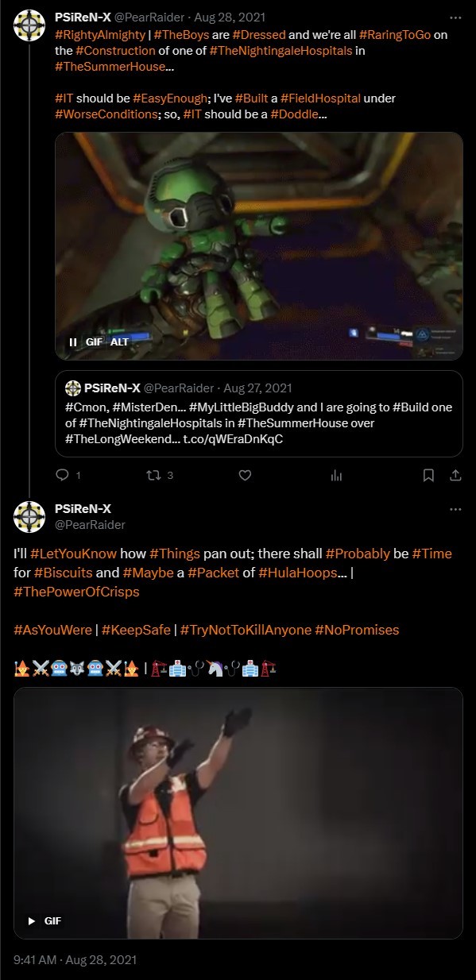Open the three-dot menu of the second tweet

tap(455, 508)
